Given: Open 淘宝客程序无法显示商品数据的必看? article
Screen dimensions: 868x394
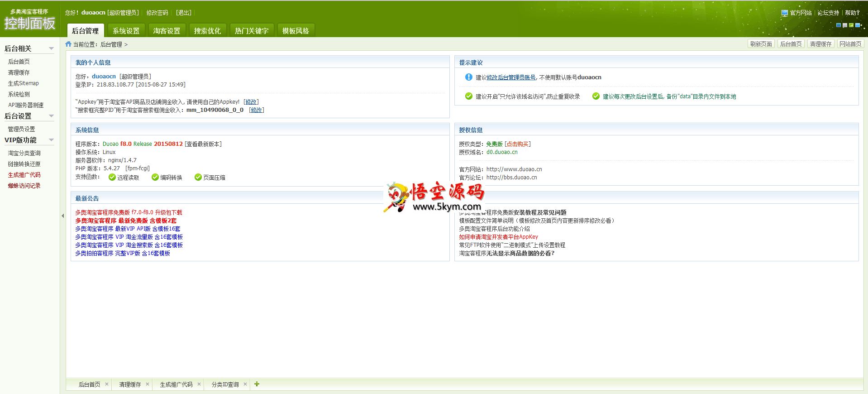Looking at the screenshot, I should point(507,253).
